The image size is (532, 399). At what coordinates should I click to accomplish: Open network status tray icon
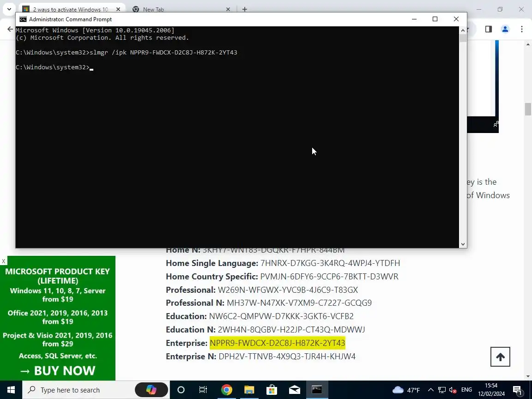click(x=442, y=390)
